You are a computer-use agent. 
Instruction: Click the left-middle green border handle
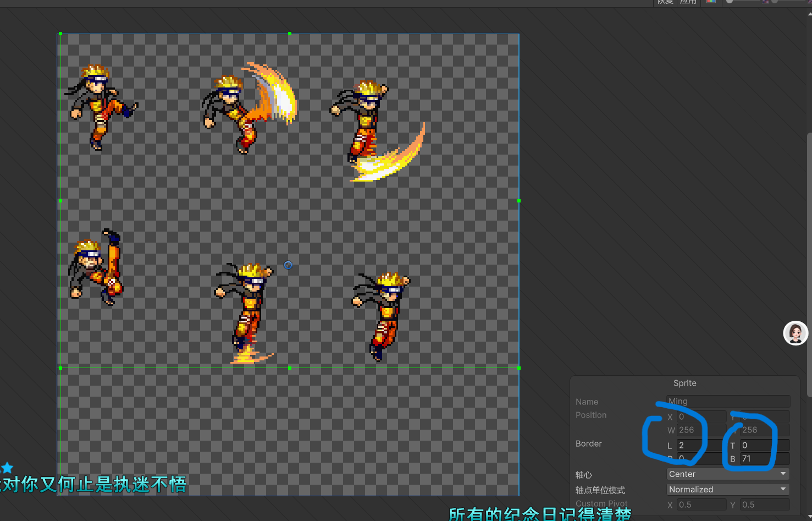click(60, 201)
